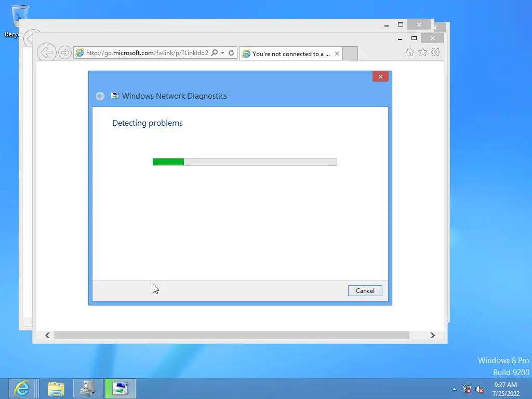The image size is (532, 399).
Task: Click the diagnostics progress bar
Action: 245,162
